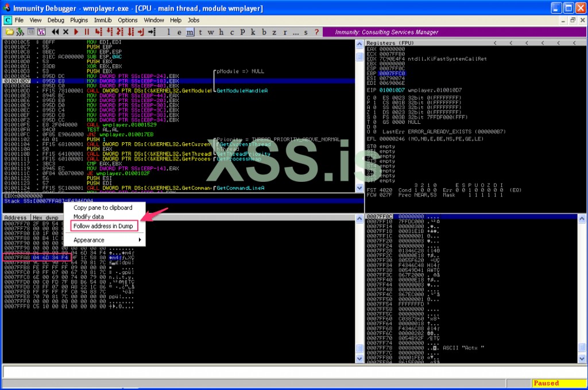Image resolution: width=588 pixels, height=390 pixels.
Task: Open the File menu
Action: [19, 20]
